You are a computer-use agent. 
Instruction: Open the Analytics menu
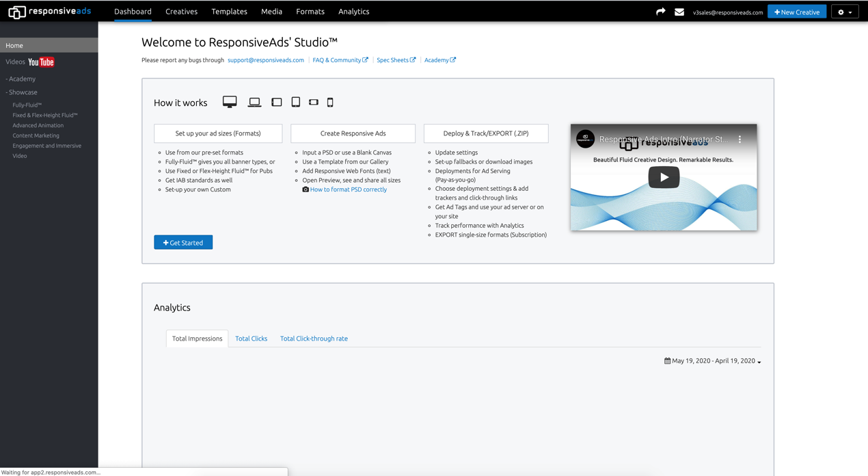[x=353, y=12]
